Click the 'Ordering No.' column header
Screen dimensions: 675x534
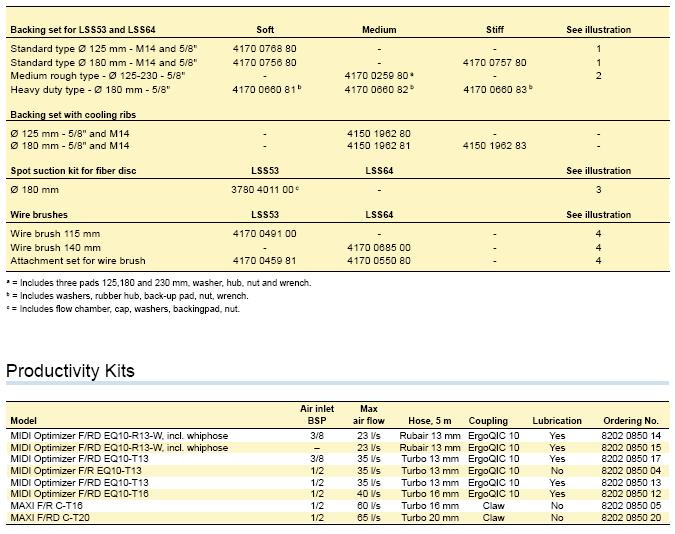pyautogui.click(x=631, y=421)
